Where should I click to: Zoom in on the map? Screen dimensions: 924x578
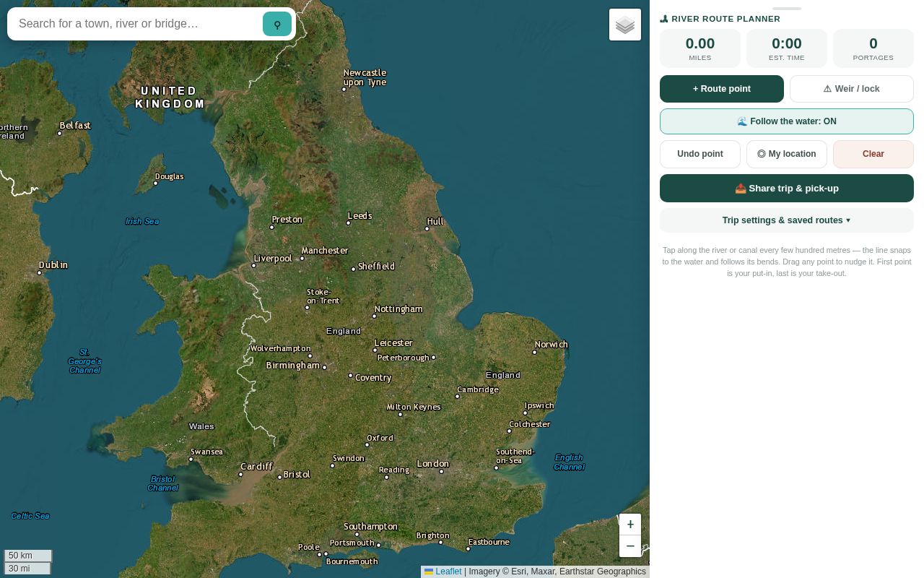click(x=630, y=525)
